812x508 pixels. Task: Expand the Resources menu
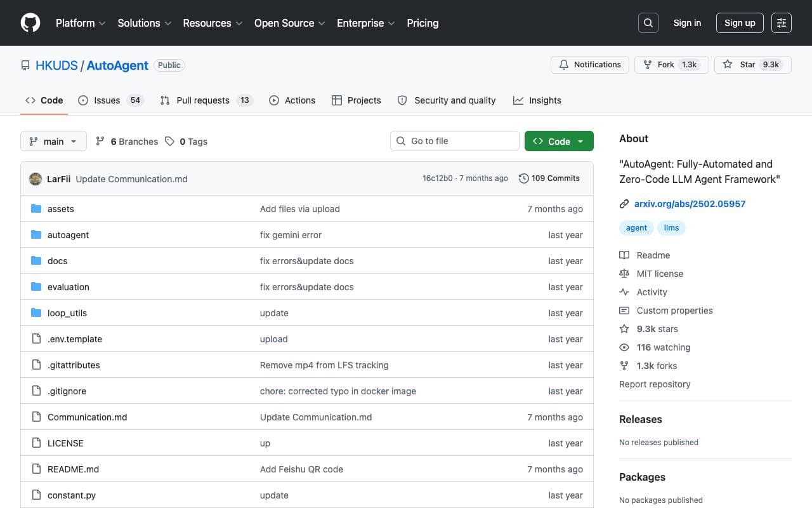coord(213,23)
